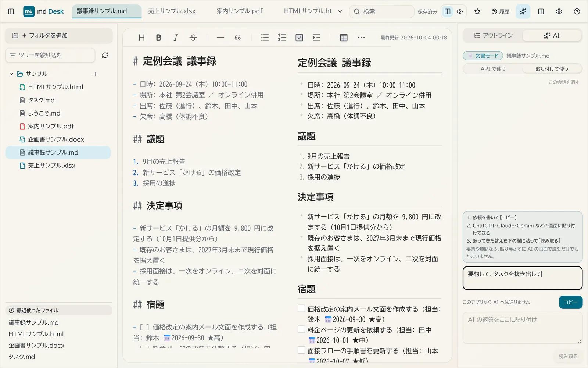Open recent file 企画書サンプル.docx
The height and width of the screenshot is (368, 588).
pyautogui.click(x=36, y=346)
